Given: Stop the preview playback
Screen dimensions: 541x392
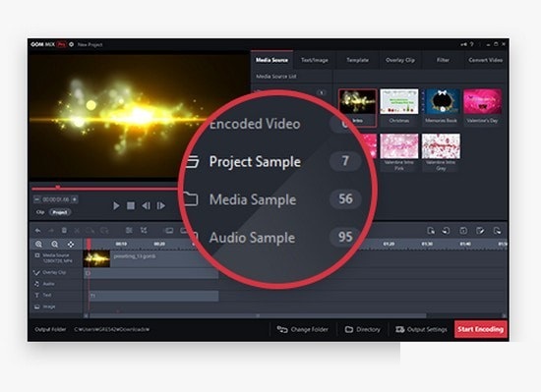Looking at the screenshot, I should tap(131, 206).
